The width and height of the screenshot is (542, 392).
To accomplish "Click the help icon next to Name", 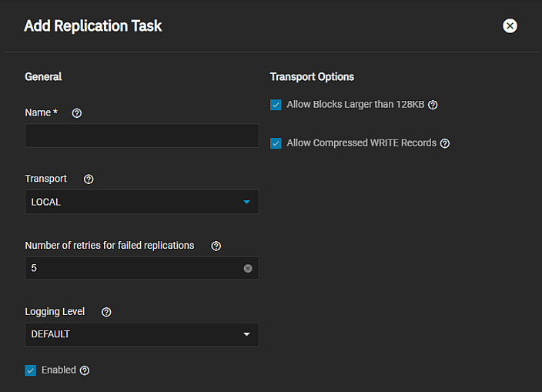I will tap(76, 113).
